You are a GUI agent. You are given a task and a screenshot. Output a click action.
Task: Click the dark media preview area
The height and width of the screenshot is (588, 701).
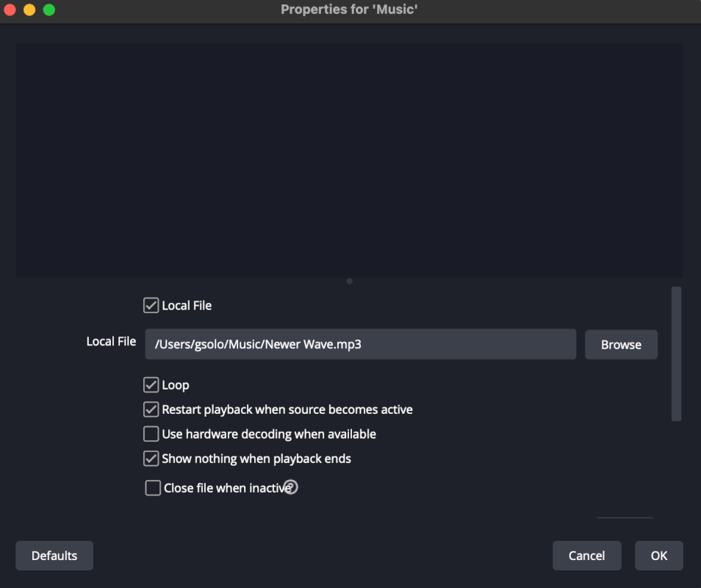coord(349,160)
